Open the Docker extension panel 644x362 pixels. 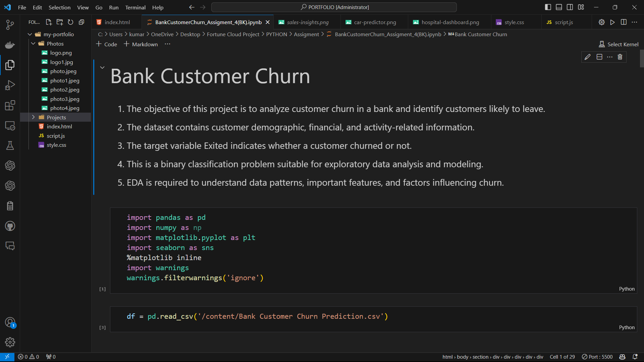click(x=10, y=45)
